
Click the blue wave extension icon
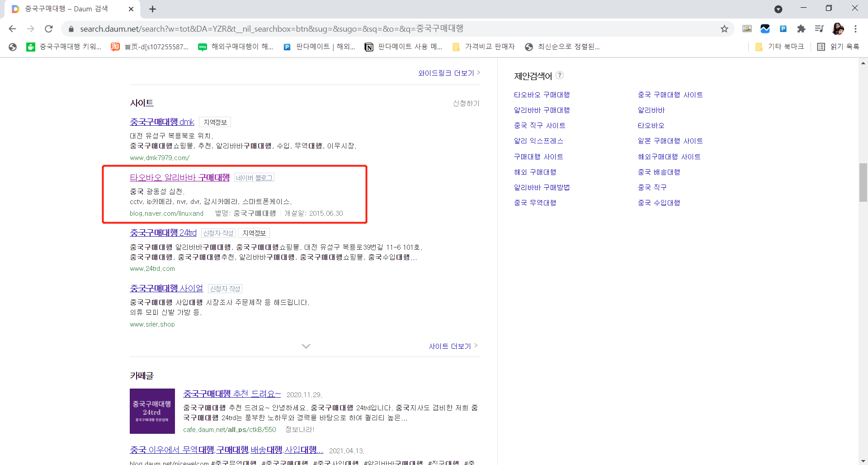(765, 29)
